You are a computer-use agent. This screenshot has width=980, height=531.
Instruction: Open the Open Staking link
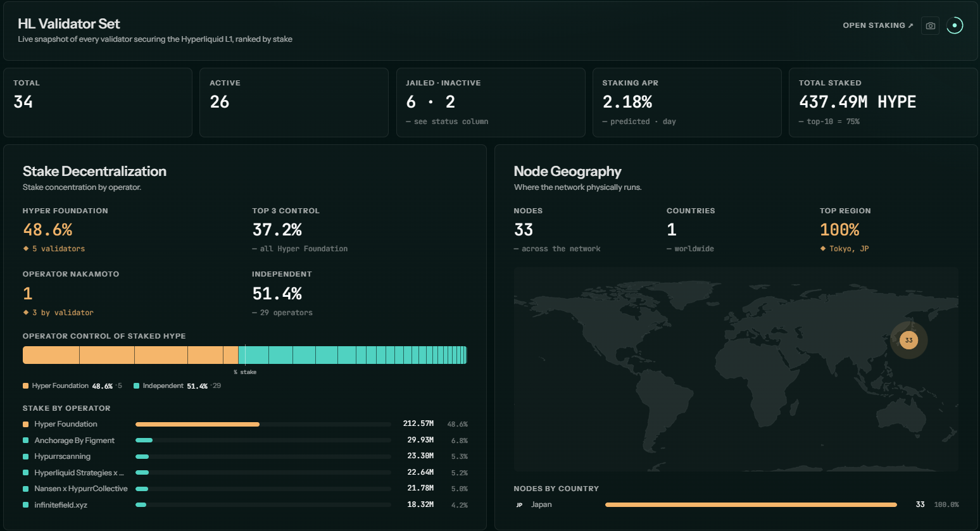pyautogui.click(x=878, y=25)
